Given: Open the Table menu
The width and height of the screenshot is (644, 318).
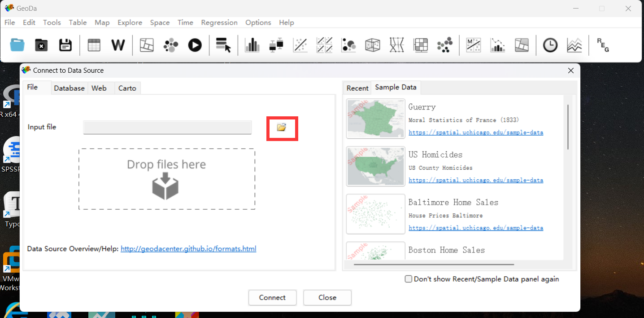Looking at the screenshot, I should [78, 22].
